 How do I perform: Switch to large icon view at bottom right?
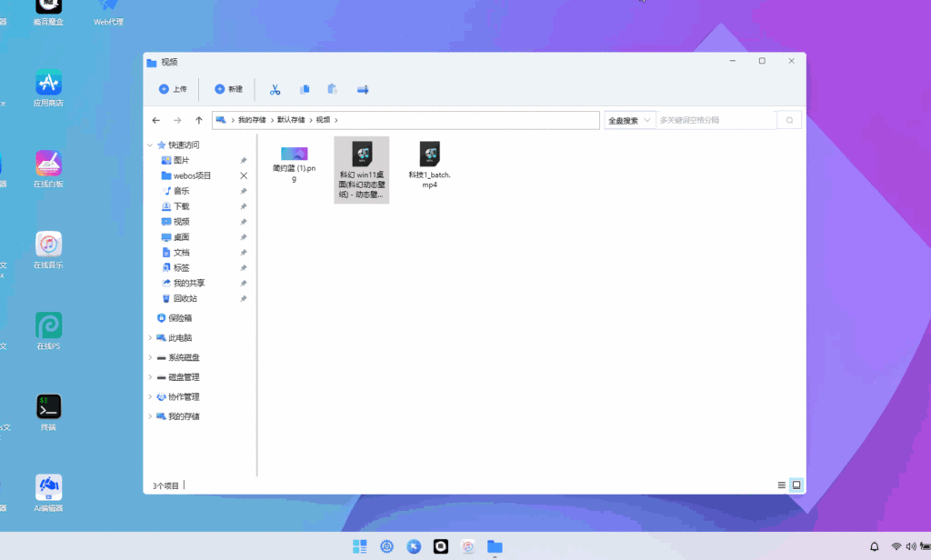click(795, 485)
